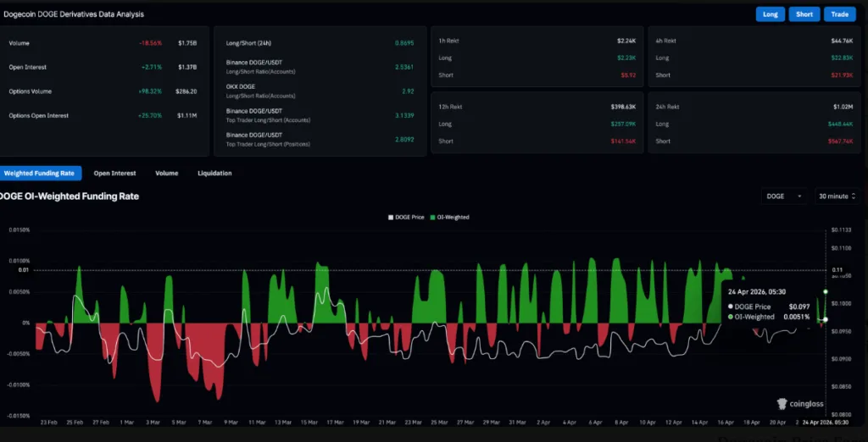Click the Options Open Interest label
868x442 pixels.
(x=39, y=116)
